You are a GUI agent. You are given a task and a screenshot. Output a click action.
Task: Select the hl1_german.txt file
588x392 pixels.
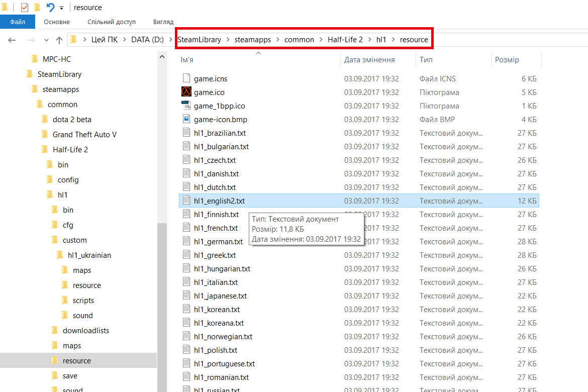tap(218, 242)
